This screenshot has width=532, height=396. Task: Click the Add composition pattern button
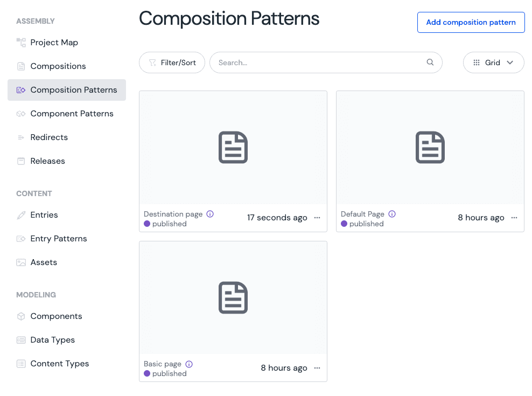(x=471, y=22)
